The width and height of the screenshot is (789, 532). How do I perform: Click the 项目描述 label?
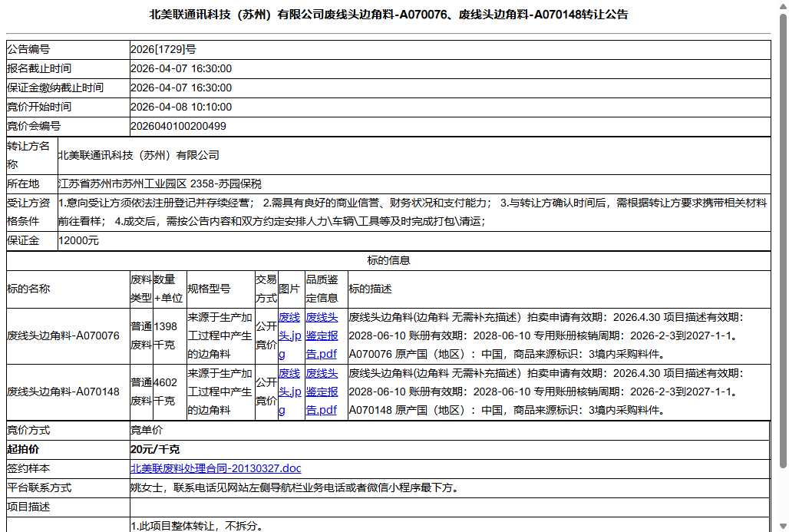coord(28,507)
